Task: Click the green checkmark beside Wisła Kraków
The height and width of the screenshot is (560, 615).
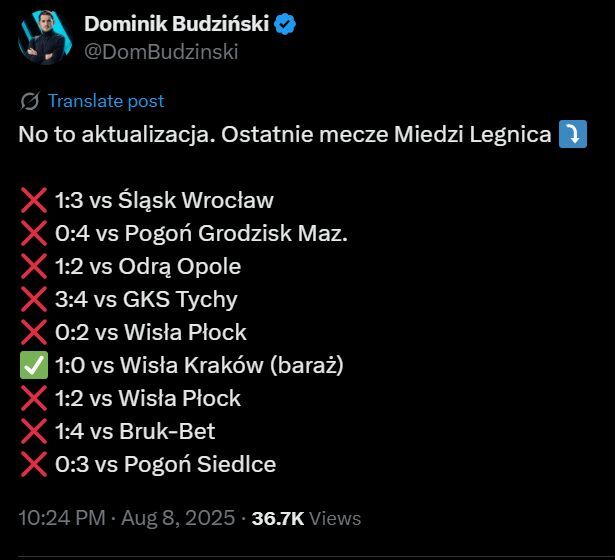Action: 32,366
